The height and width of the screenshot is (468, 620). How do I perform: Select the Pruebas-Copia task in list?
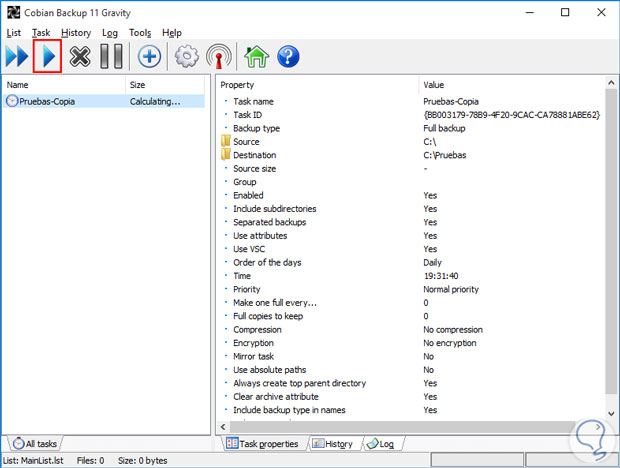(x=104, y=101)
